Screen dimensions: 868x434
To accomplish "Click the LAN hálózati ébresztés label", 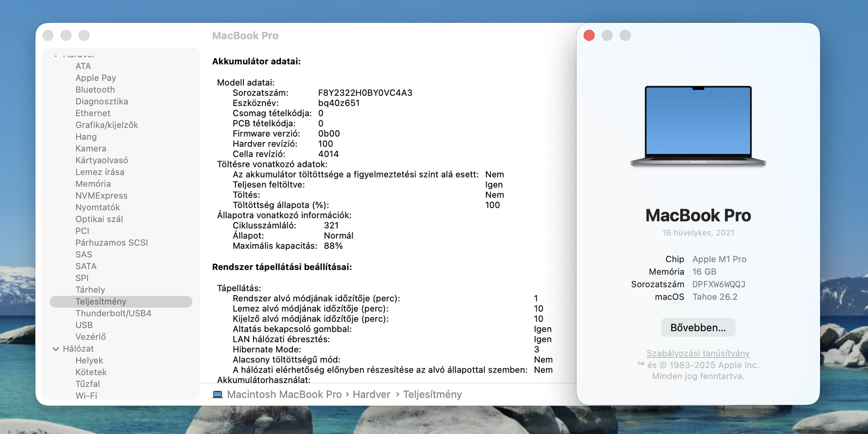I will coord(281,339).
